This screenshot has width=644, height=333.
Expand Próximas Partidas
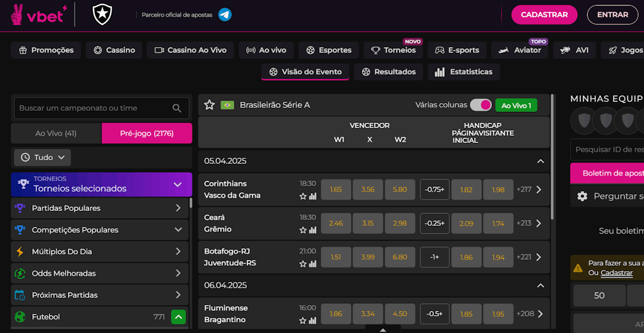pos(178,295)
